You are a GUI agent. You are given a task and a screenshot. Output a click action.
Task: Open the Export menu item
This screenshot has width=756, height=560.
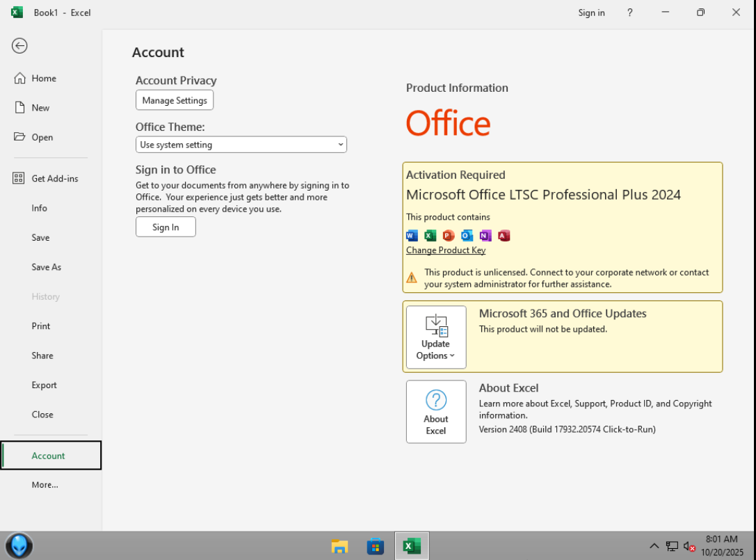(45, 385)
